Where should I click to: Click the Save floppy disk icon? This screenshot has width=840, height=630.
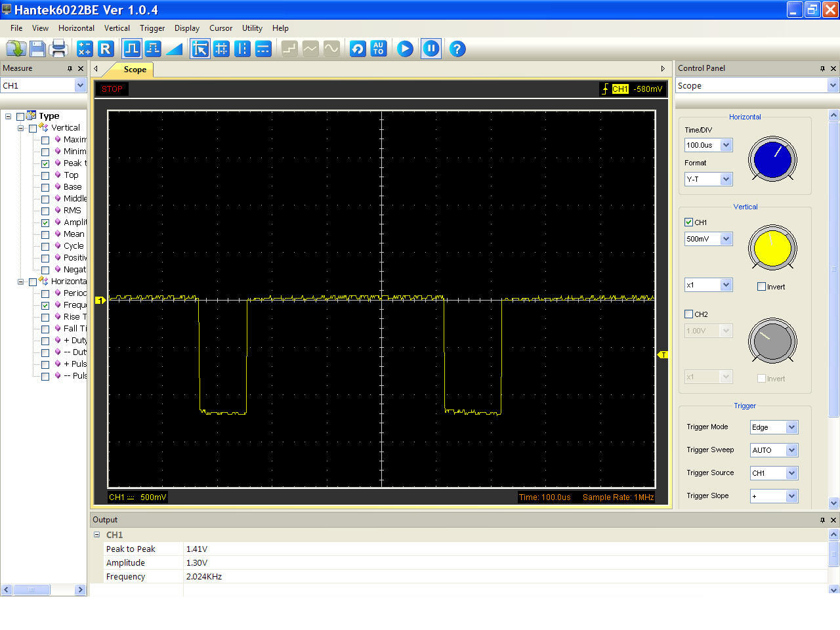click(x=37, y=49)
